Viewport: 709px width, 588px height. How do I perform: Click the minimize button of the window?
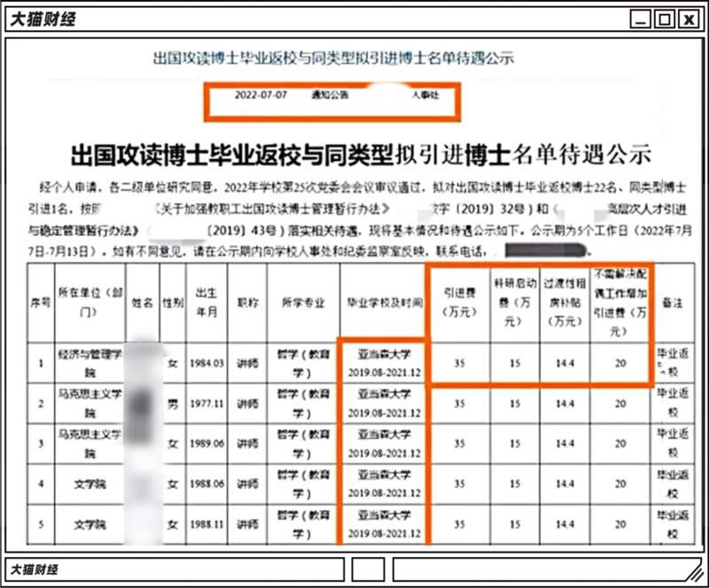[x=640, y=19]
